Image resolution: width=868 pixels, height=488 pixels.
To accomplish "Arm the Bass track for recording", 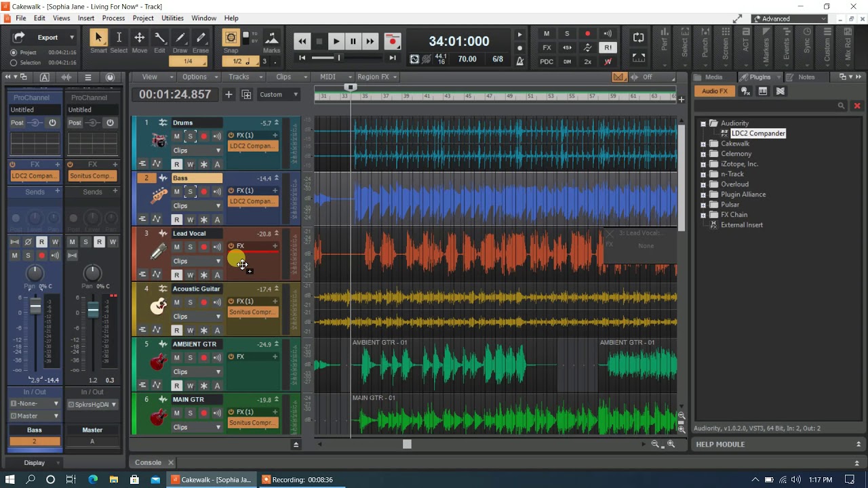I will click(x=203, y=192).
